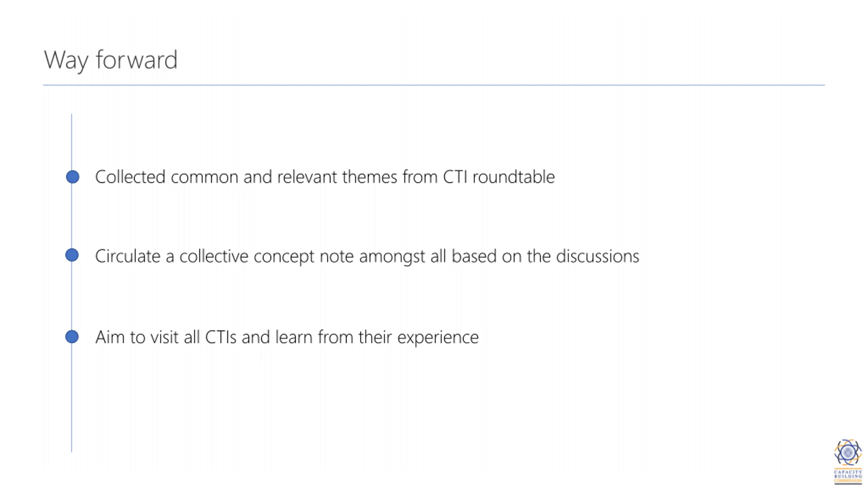Select the blue bullet beside 'Circulate a collective' line

(72, 255)
